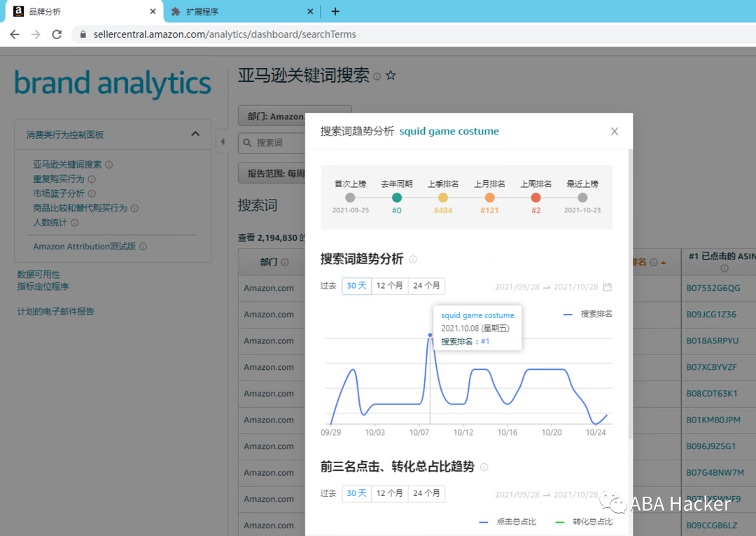Click the 上季排名 yellow timeline dot
The height and width of the screenshot is (536, 756).
(443, 198)
